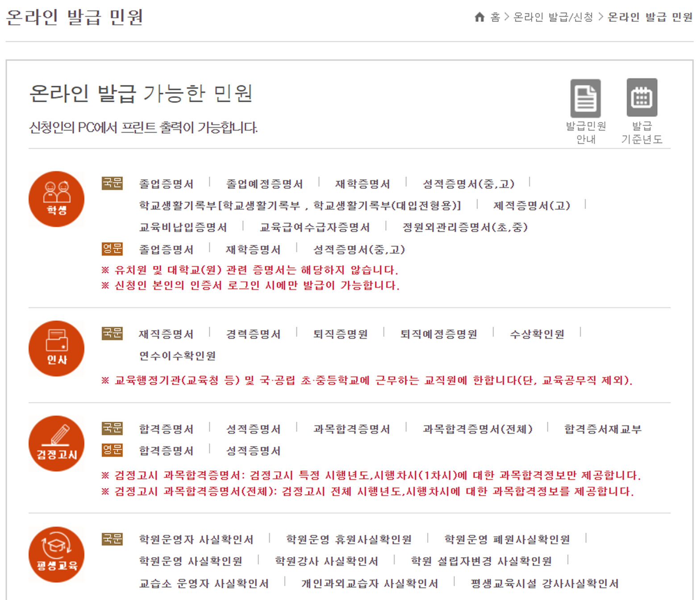700x600 pixels.
Task: Open 학원운영 사실확인원 link
Action: pyautogui.click(x=191, y=561)
